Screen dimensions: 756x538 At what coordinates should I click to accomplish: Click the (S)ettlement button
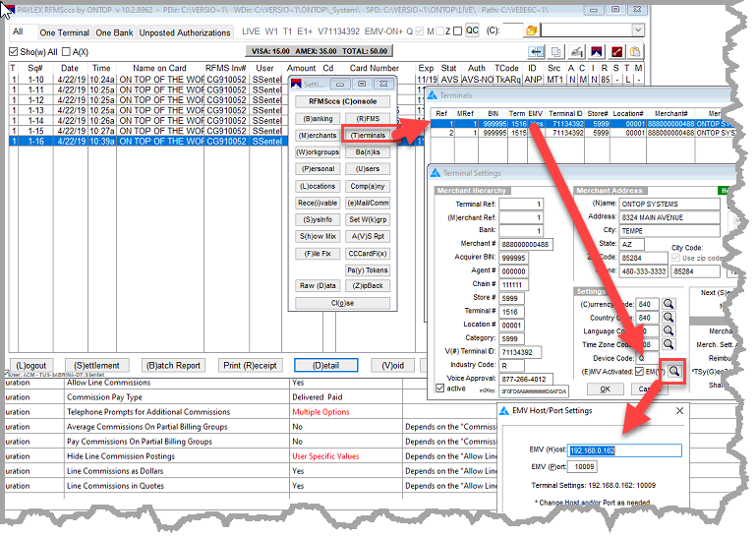point(97,366)
